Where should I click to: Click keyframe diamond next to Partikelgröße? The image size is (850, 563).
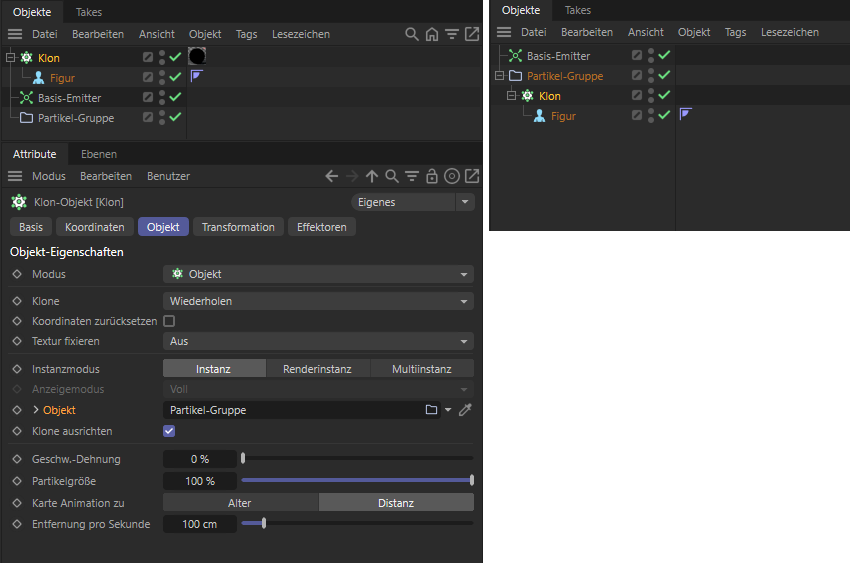[x=17, y=481]
